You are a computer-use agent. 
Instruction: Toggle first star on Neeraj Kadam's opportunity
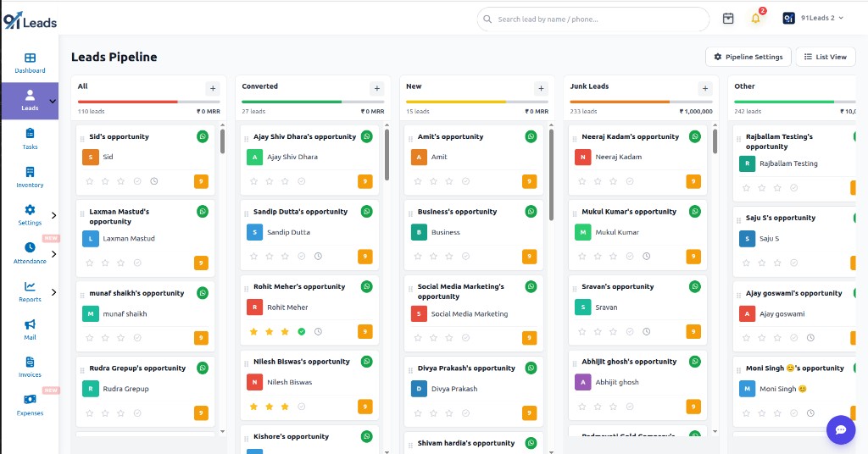pyautogui.click(x=581, y=181)
